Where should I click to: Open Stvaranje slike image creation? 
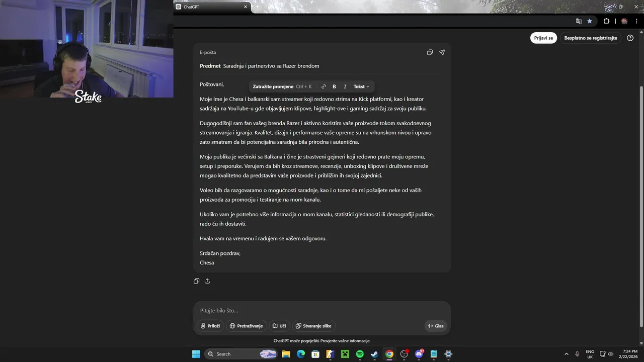click(313, 326)
